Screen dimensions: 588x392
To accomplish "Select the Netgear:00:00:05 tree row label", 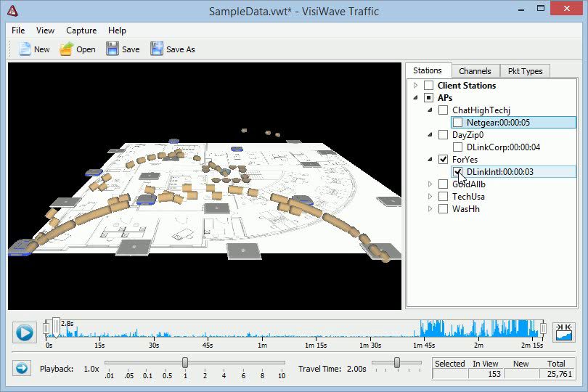I will (x=498, y=123).
